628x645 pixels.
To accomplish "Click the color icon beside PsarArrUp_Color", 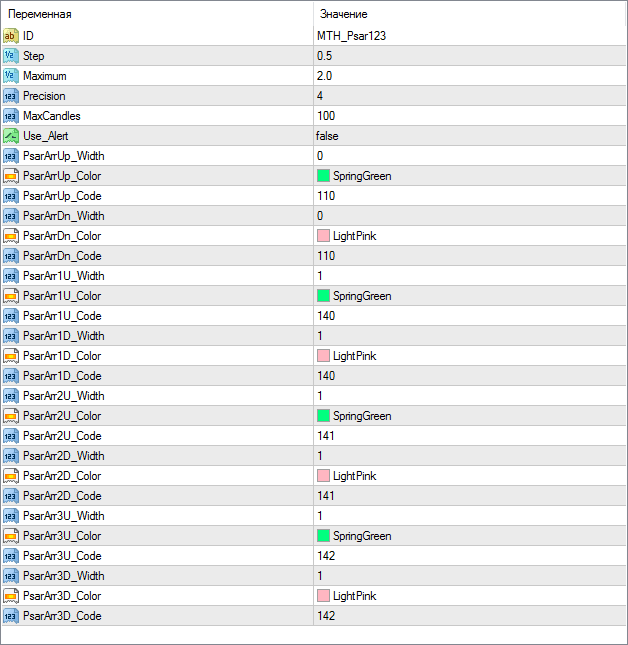I will click(11, 176).
